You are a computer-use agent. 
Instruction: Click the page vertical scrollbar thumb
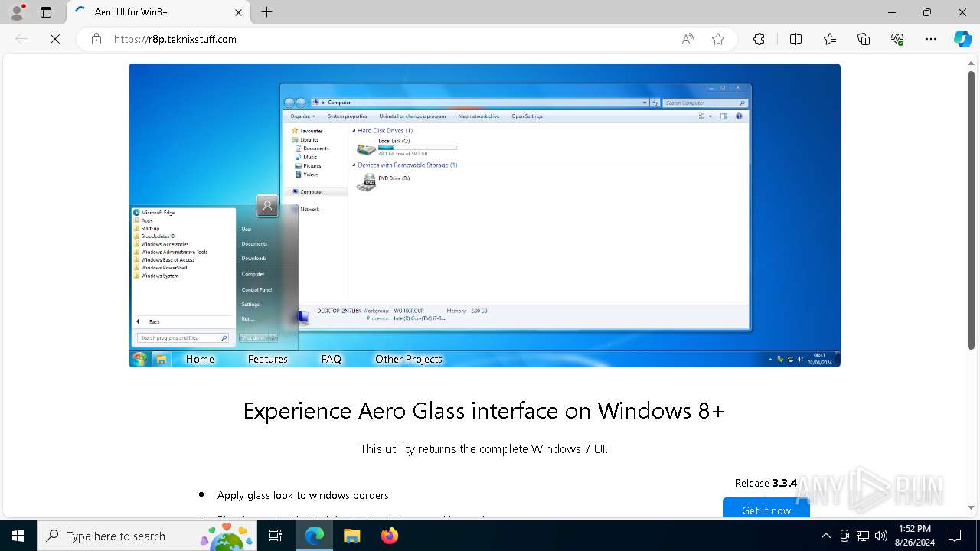tap(971, 210)
